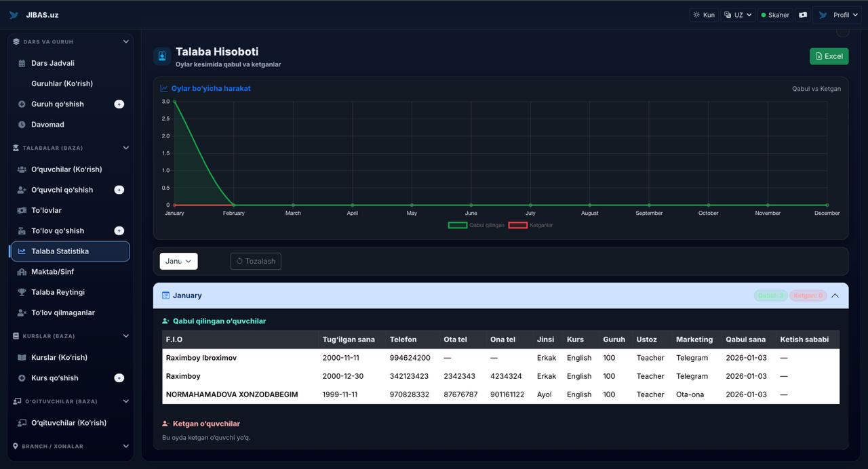Image resolution: width=868 pixels, height=469 pixels.
Task: Open the month selector dropdown showing Janu
Action: 178,261
